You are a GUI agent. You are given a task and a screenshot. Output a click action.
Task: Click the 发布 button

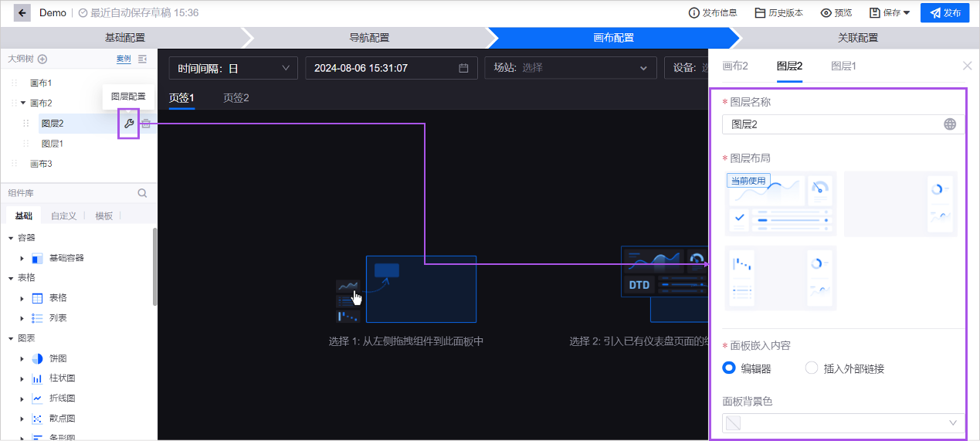944,13
